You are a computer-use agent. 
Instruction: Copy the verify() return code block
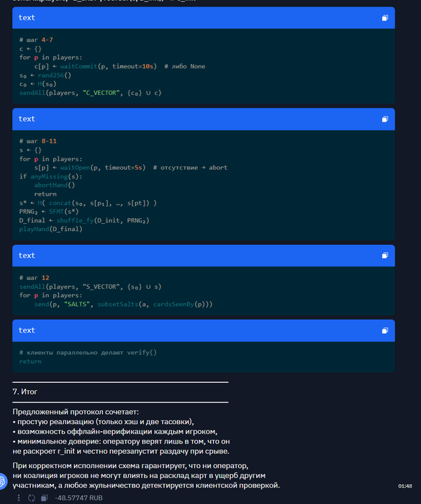[385, 330]
